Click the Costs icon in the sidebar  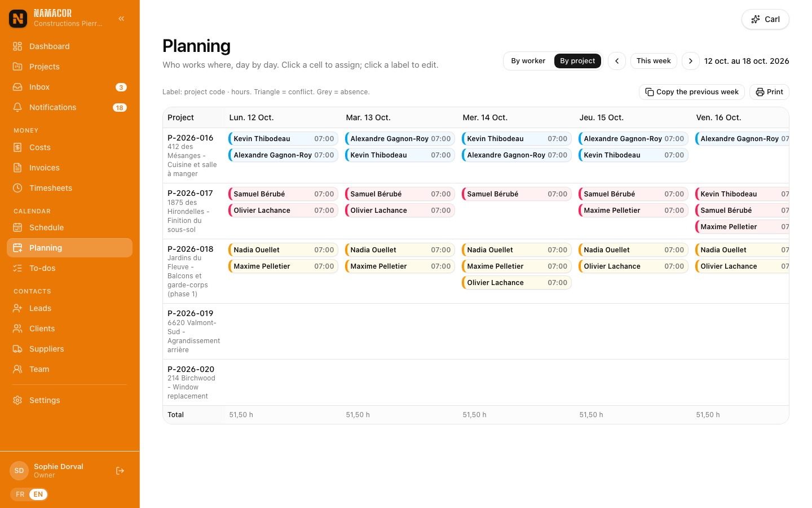pos(17,147)
